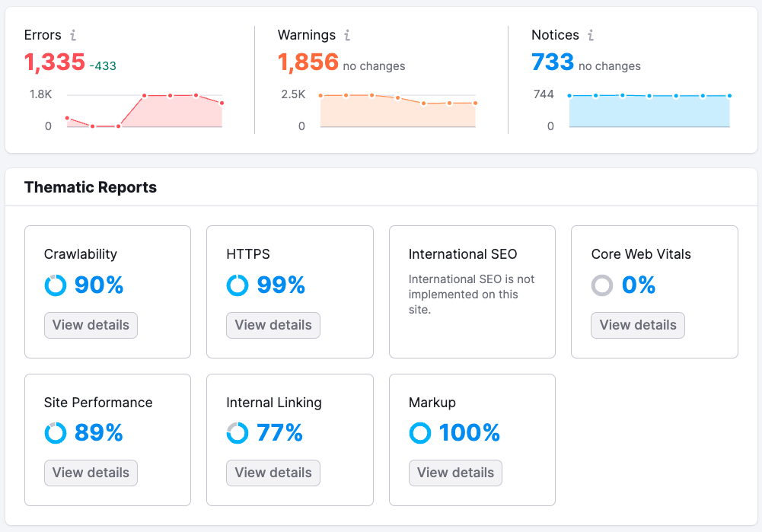Screen dimensions: 762x532
Task: Click the Warnings 'no changes' label
Action: pyautogui.click(x=375, y=66)
